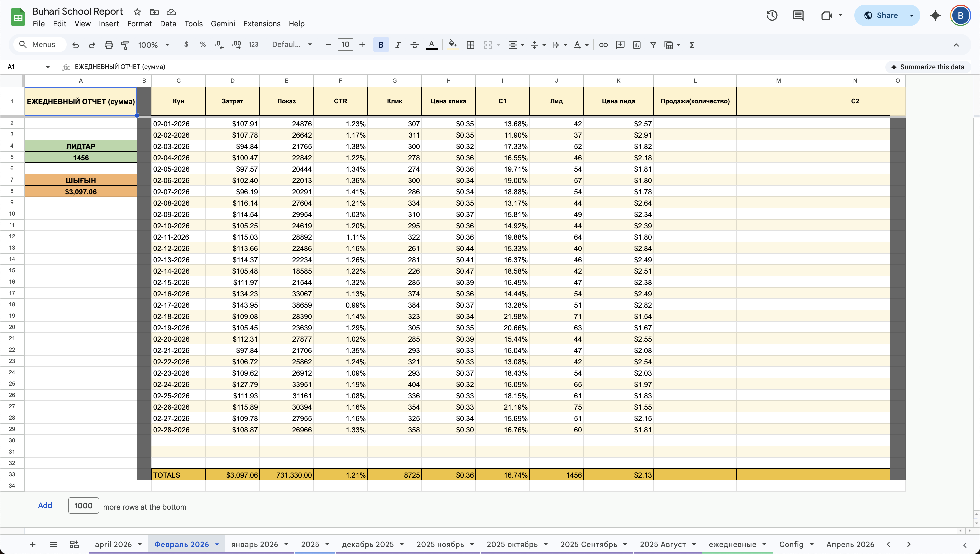The image size is (980, 554).
Task: Open the Extensions menu
Action: click(262, 24)
